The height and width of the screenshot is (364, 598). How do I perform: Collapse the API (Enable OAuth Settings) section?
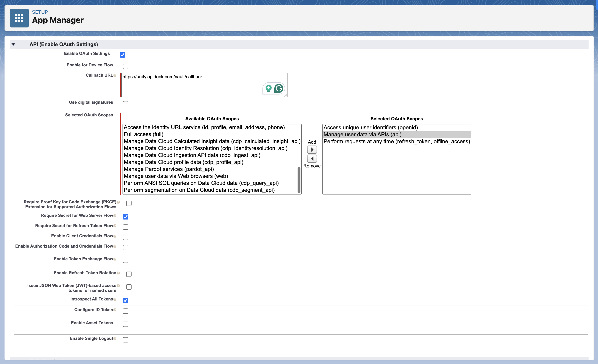point(13,44)
